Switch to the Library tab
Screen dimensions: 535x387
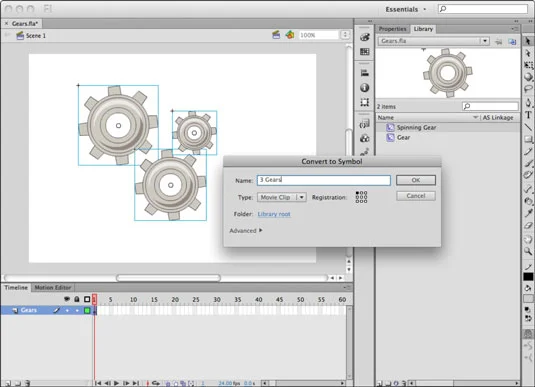coord(423,29)
